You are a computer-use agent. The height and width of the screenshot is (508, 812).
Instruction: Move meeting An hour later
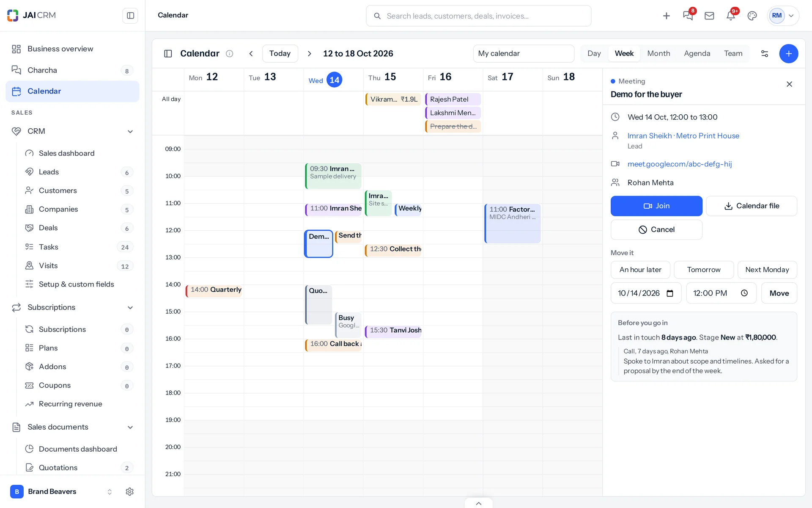pos(640,270)
